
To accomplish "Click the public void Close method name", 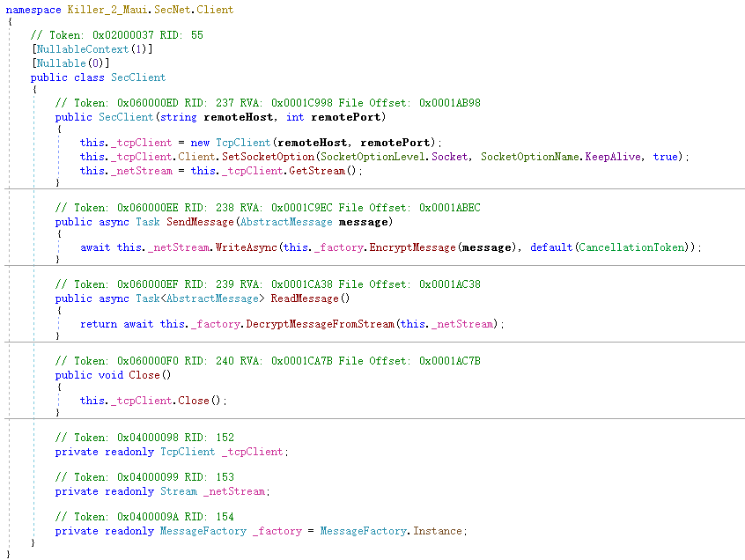I will [x=144, y=375].
